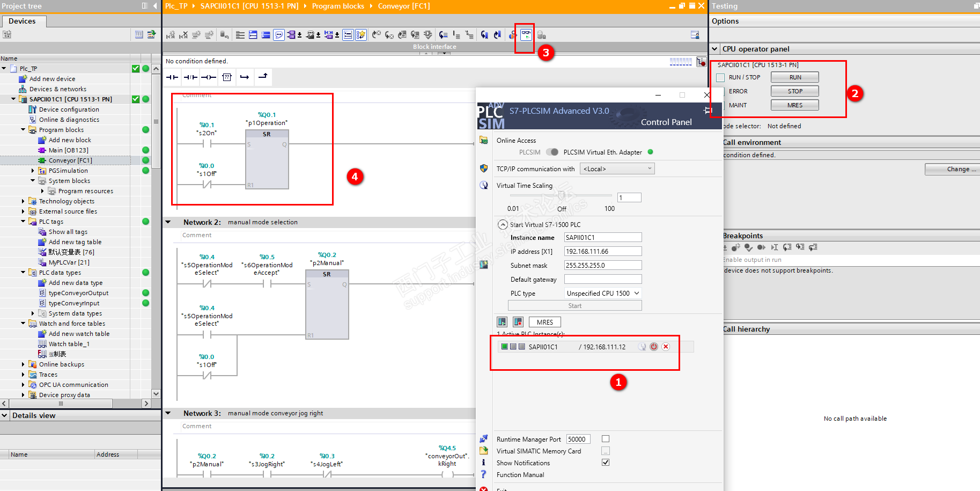Click the stop instance icon left of PLCSIM MRES
This screenshot has height=491, width=980.
click(518, 322)
